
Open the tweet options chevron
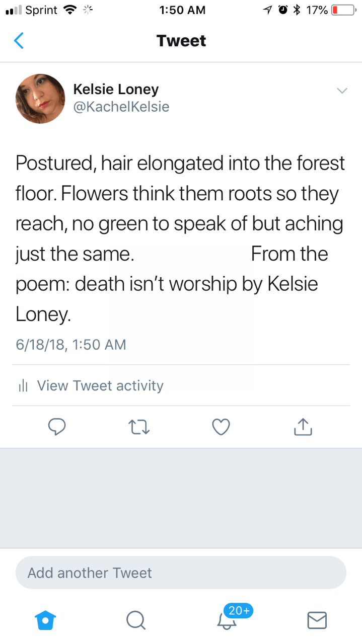click(342, 91)
